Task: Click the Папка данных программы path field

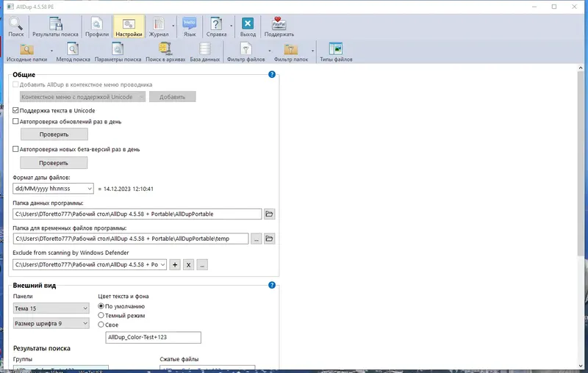Action: [x=137, y=214]
